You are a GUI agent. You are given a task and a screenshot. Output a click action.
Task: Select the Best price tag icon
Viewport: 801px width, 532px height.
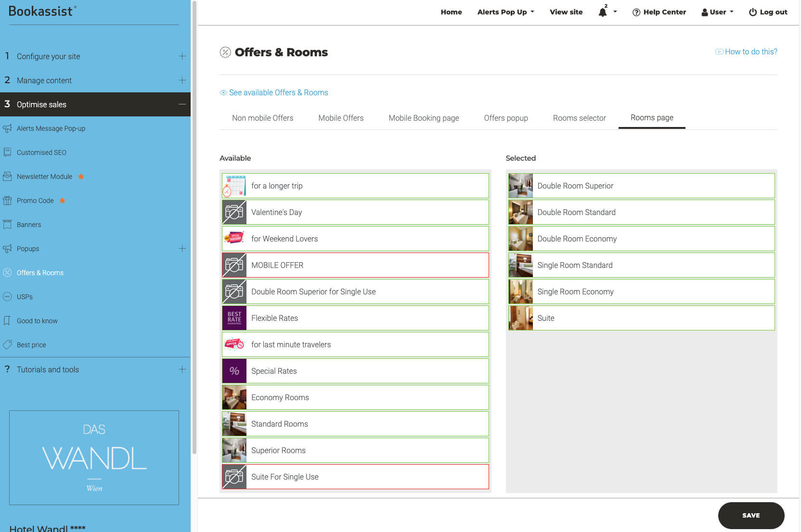pyautogui.click(x=7, y=345)
